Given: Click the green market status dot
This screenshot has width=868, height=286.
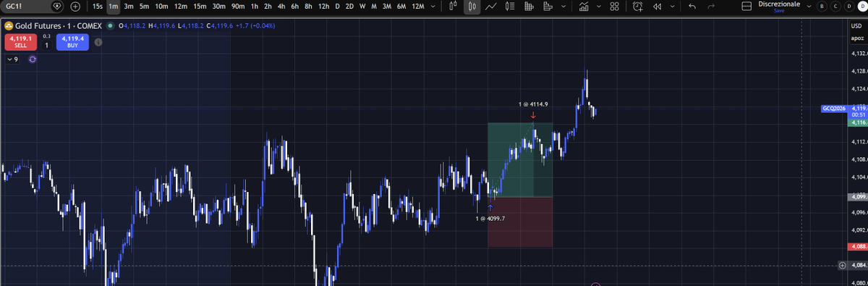Looking at the screenshot, I should coord(110,26).
